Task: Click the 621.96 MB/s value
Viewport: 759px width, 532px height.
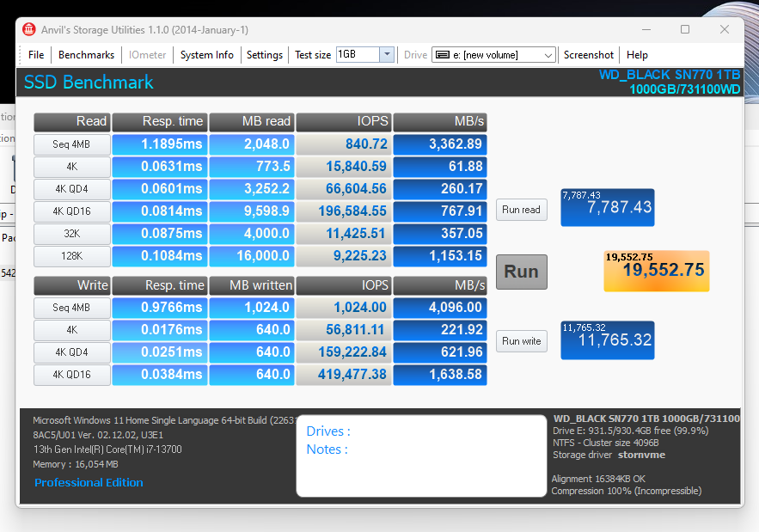Action: [x=440, y=352]
